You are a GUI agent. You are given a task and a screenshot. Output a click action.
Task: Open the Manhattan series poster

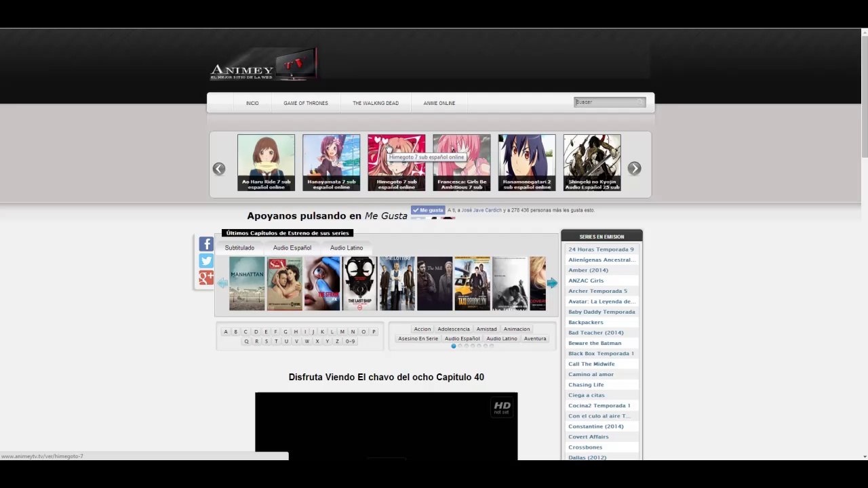pyautogui.click(x=247, y=283)
